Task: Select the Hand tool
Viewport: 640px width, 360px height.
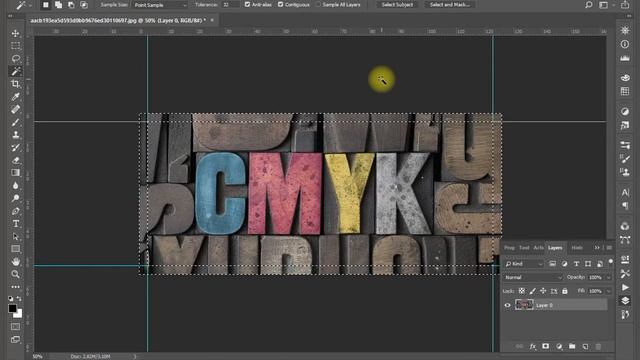Action: [x=16, y=262]
